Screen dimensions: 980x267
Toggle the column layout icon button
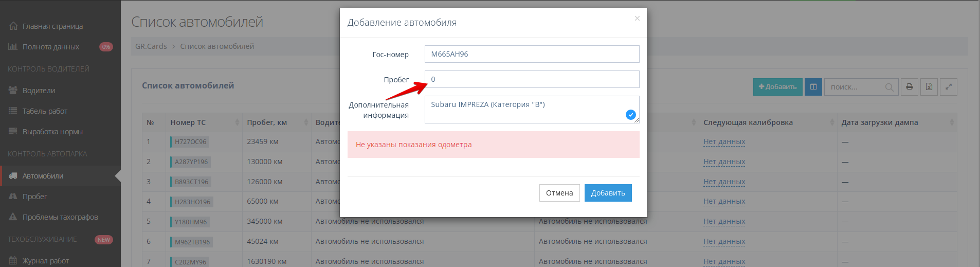[x=813, y=87]
